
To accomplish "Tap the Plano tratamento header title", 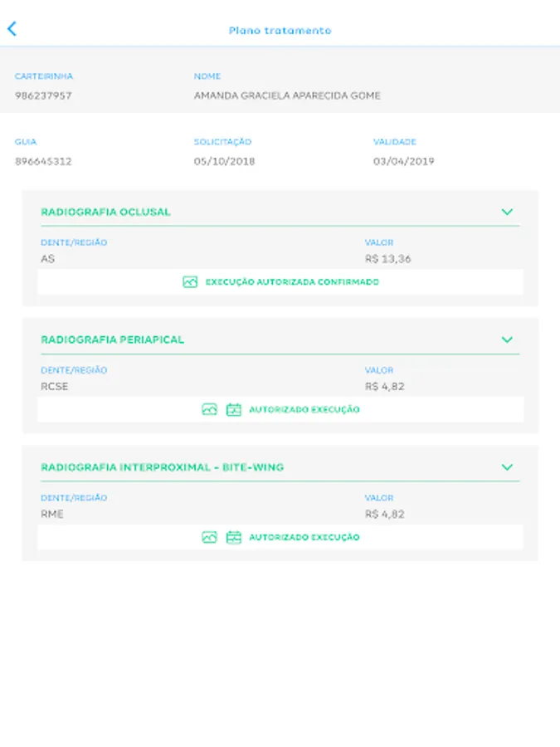I will tap(280, 31).
